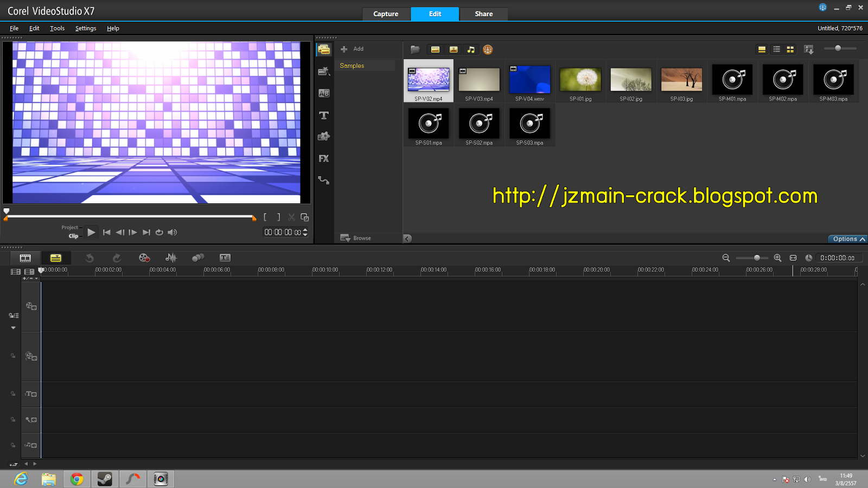Jump to the clip's End
The width and height of the screenshot is (868, 488).
tap(146, 232)
